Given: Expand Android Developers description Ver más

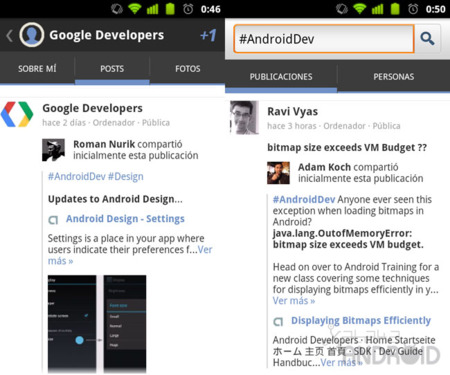Looking at the screenshot, I should [341, 362].
